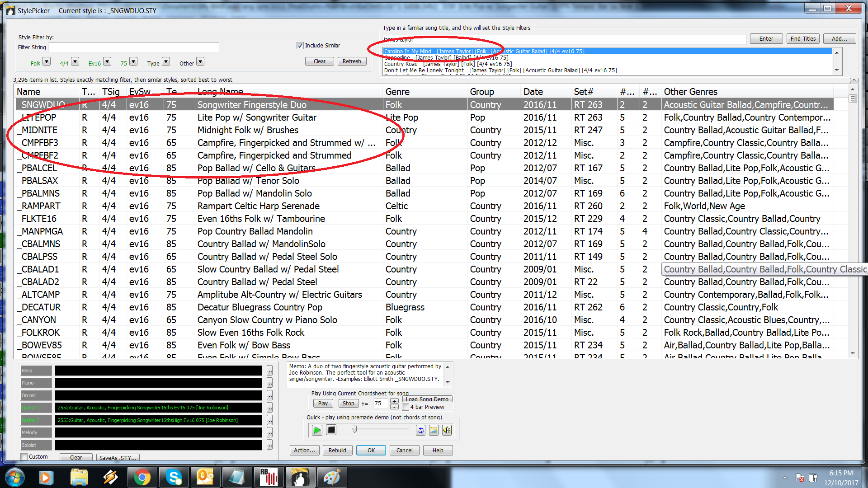This screenshot has width=868, height=488.
Task: Open the Action... menu button
Action: click(305, 450)
